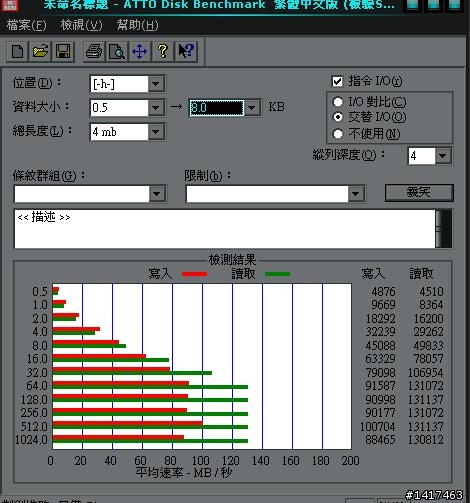
Task: Click the read value 106954
Action: 426,372
